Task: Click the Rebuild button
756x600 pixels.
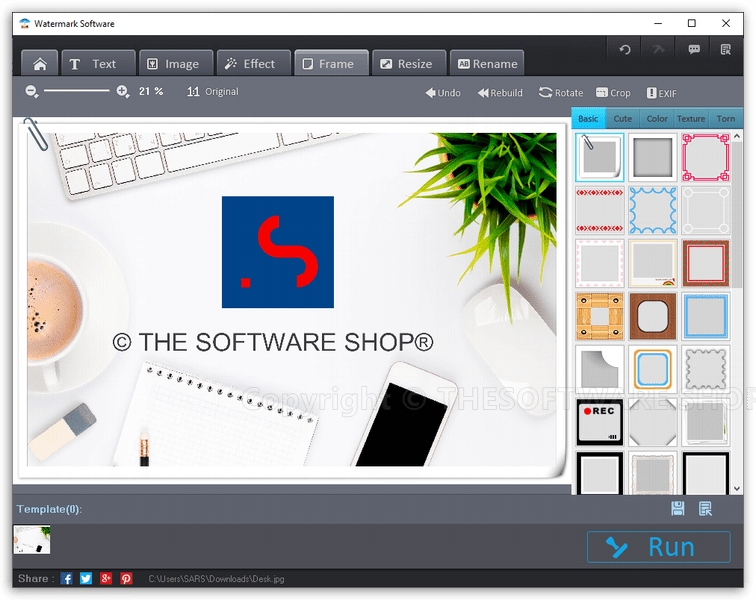Action: [500, 93]
